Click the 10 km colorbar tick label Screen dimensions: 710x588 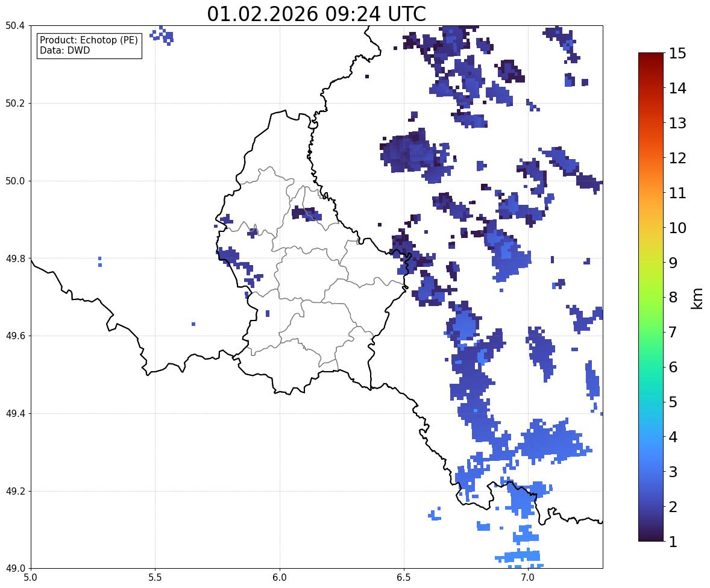(x=677, y=228)
